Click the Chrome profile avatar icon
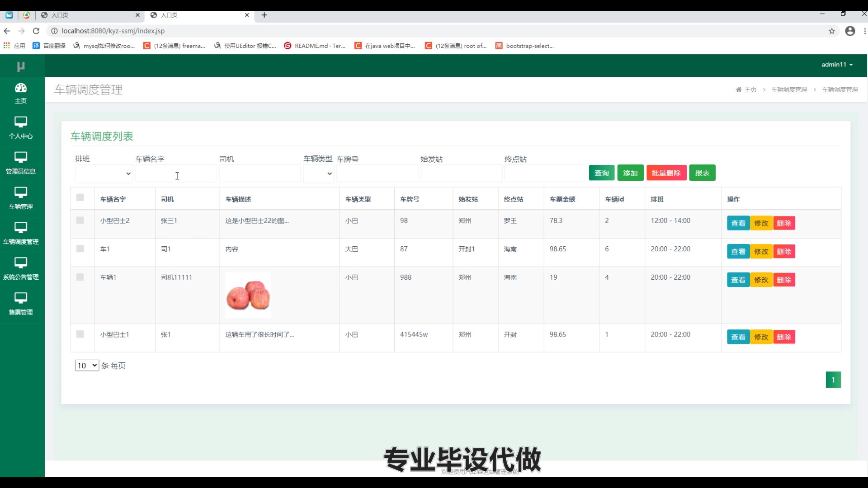The image size is (868, 488). click(x=850, y=31)
